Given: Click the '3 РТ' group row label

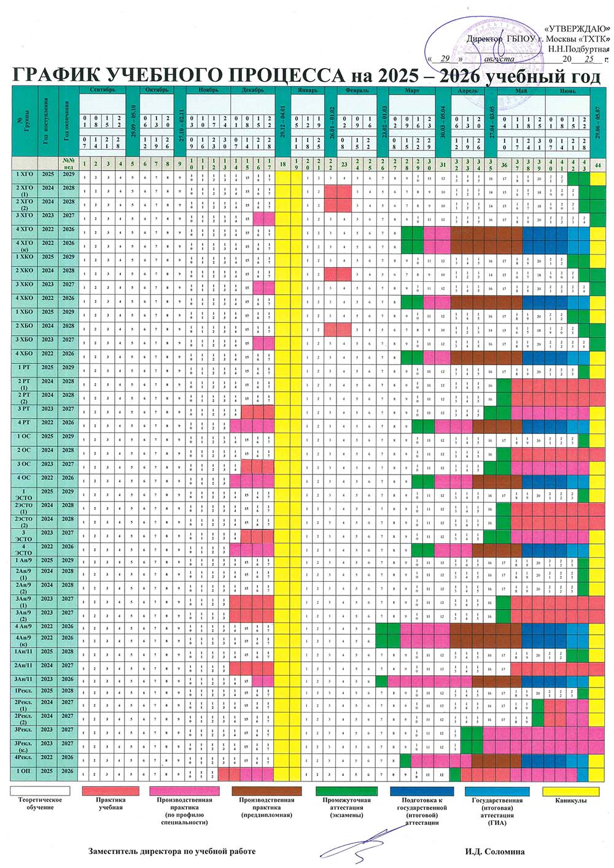Looking at the screenshot, I should pos(25,409).
